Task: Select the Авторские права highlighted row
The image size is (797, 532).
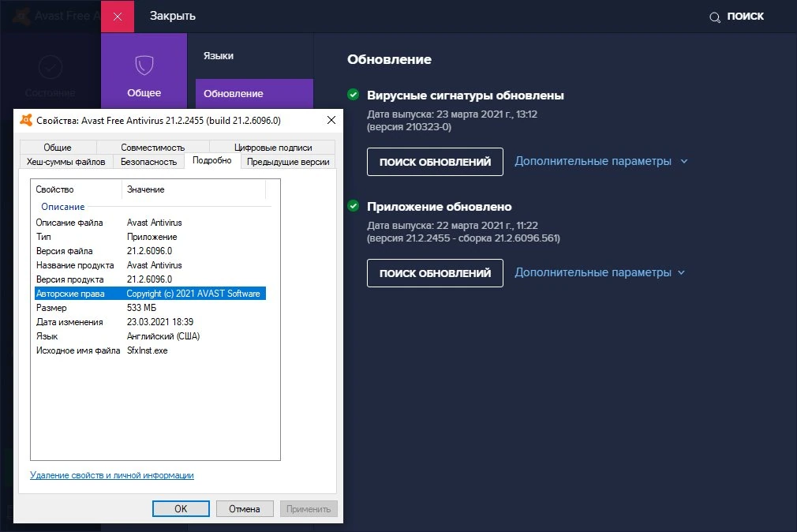Action: [x=150, y=294]
